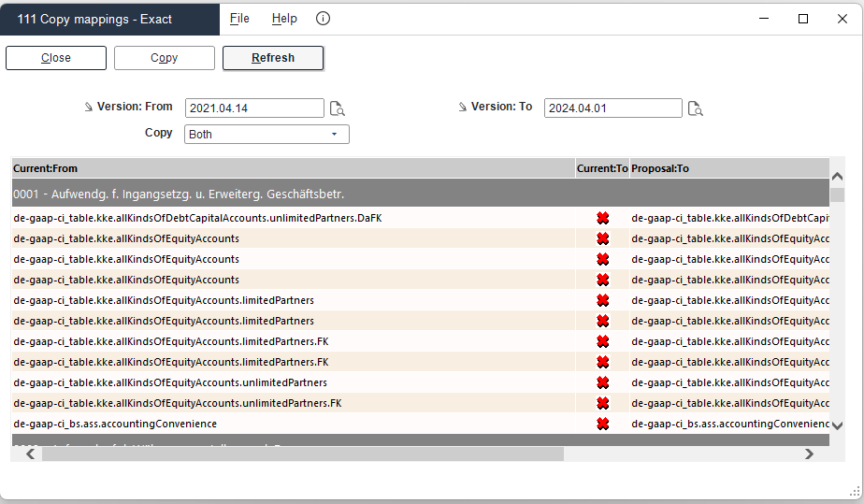Select the 0001 Aufwendg. f. Ingangsetzg. group header

(421, 194)
